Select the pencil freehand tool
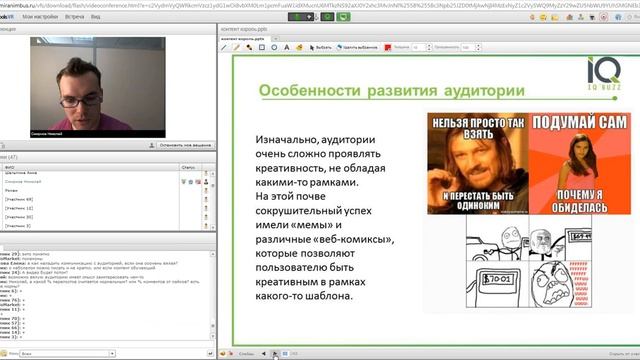This screenshot has width=640, height=360. 236,47
